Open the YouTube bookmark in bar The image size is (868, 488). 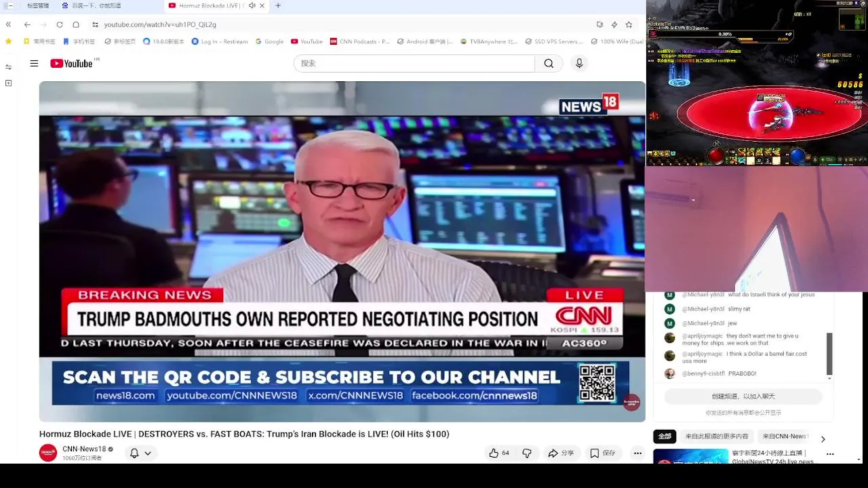tap(307, 41)
